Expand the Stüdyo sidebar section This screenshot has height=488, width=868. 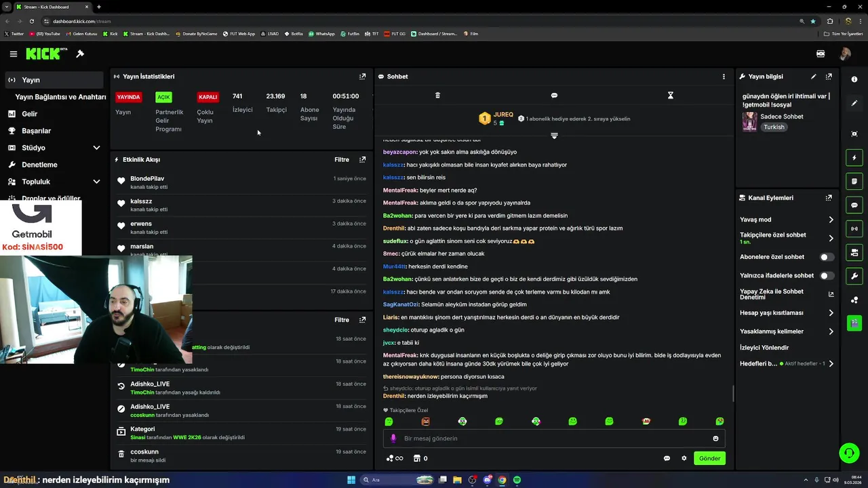(96, 148)
